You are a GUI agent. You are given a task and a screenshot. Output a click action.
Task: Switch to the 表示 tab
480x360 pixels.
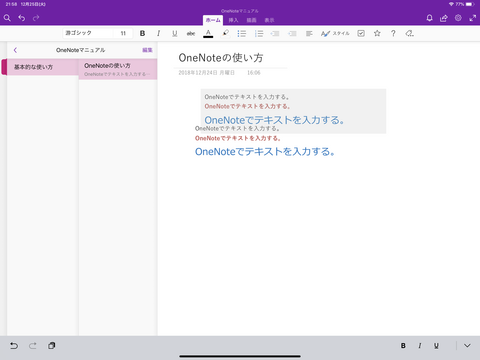point(269,20)
